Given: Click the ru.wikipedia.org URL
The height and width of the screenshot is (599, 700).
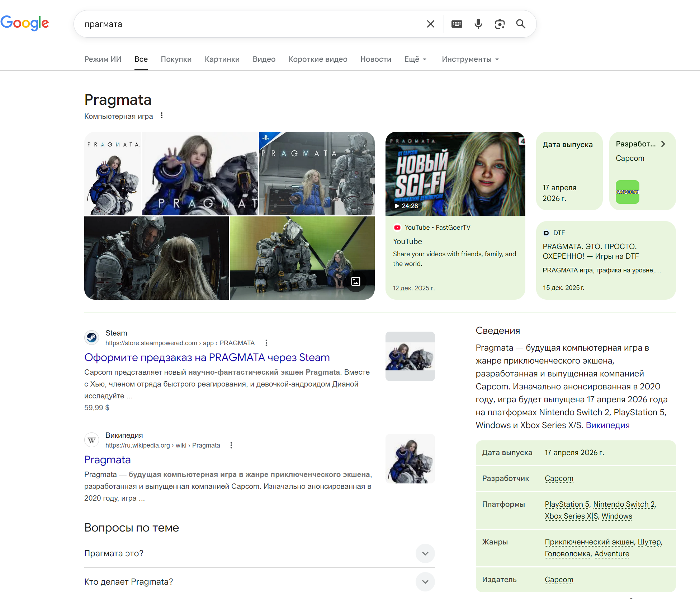Looking at the screenshot, I should point(163,445).
